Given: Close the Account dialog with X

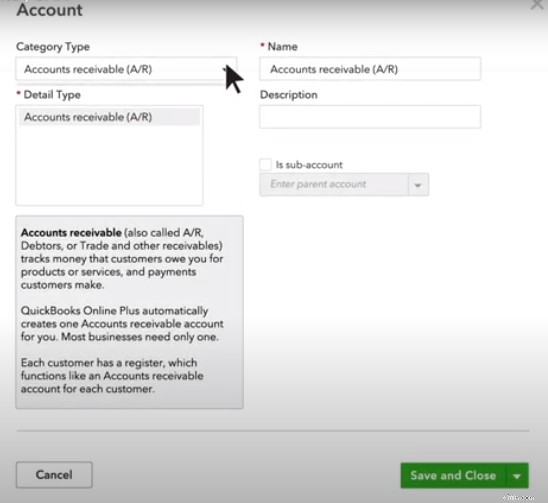Looking at the screenshot, I should click(538, 4).
